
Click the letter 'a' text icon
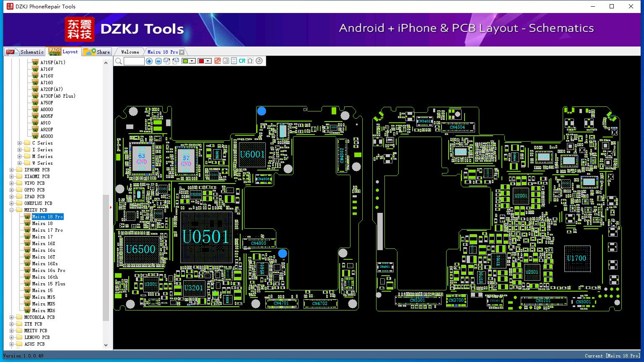(x=226, y=61)
